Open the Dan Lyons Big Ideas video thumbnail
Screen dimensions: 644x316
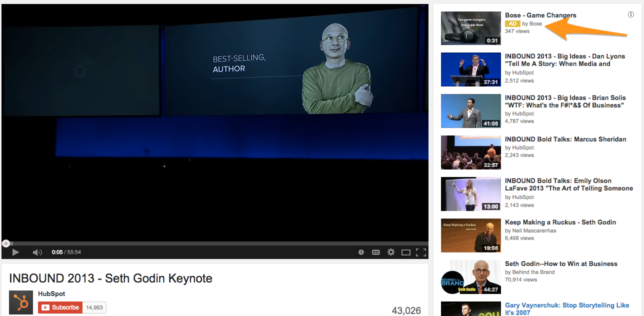tap(471, 69)
